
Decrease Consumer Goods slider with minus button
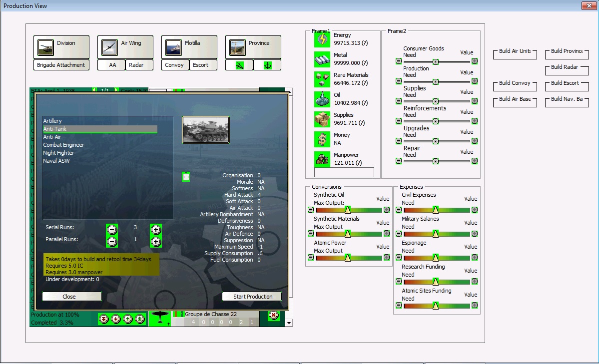coord(399,61)
